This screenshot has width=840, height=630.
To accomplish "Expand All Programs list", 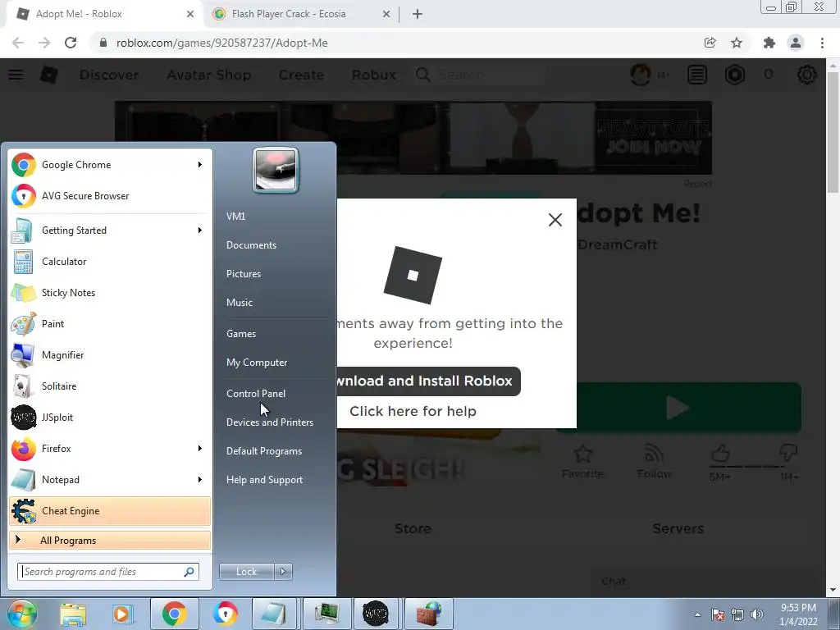I will click(x=110, y=540).
